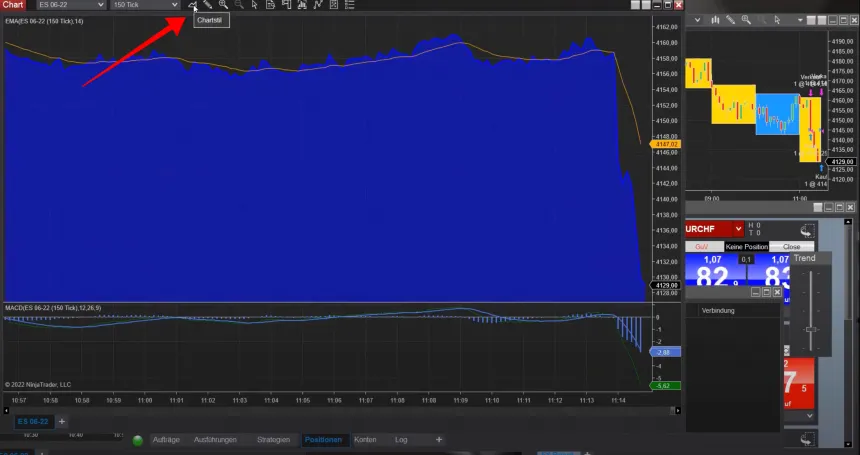The height and width of the screenshot is (455, 860).
Task: Click the Trend panel title
Action: coord(805,258)
